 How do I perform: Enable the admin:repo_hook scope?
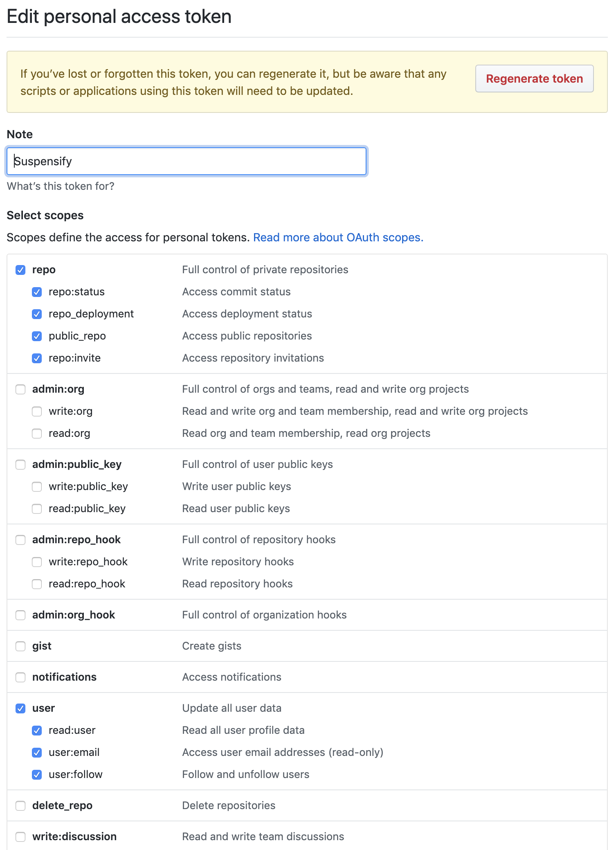pos(20,540)
